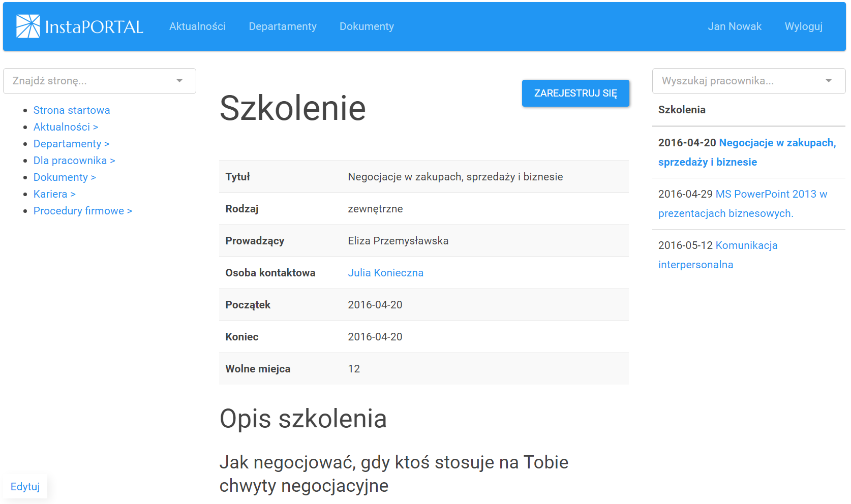
Task: Expand Aktualności in the sidebar list
Action: pos(66,127)
